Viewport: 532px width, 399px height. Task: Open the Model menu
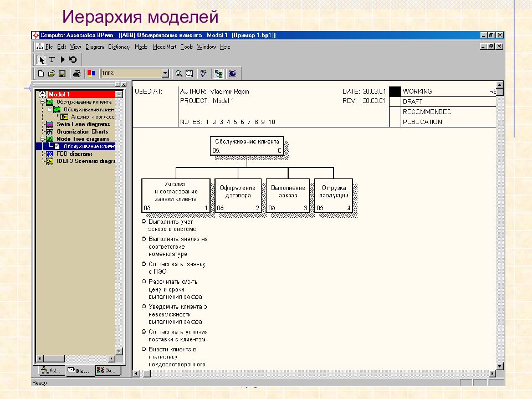click(141, 47)
